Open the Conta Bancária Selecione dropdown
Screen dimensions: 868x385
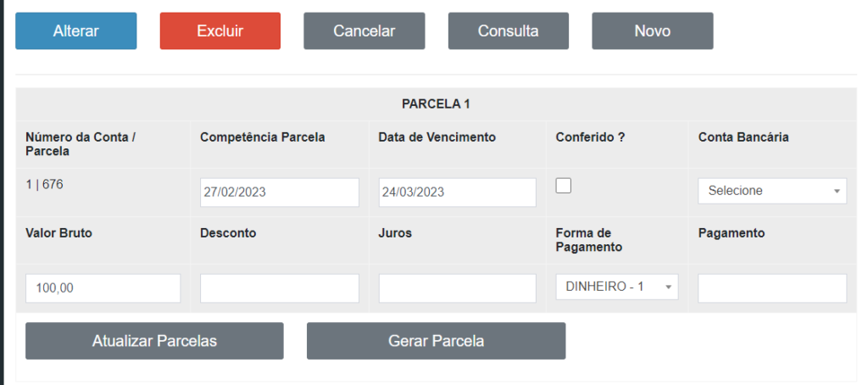coord(772,191)
